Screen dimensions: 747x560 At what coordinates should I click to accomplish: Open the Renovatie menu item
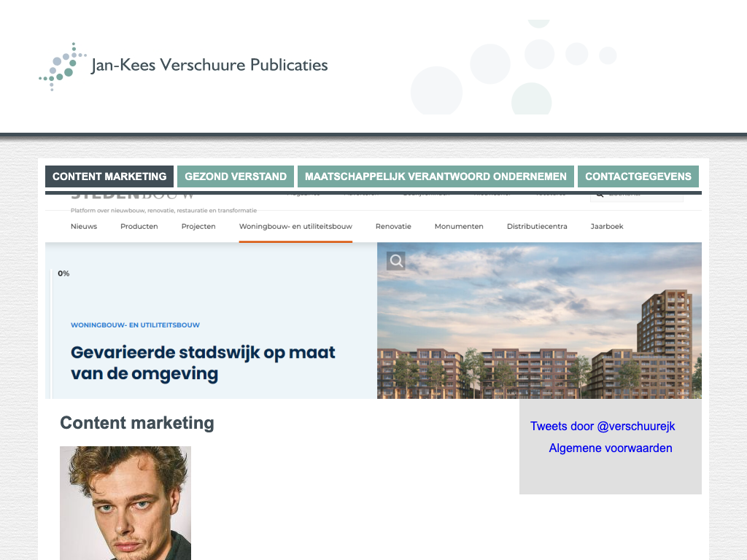[393, 227]
